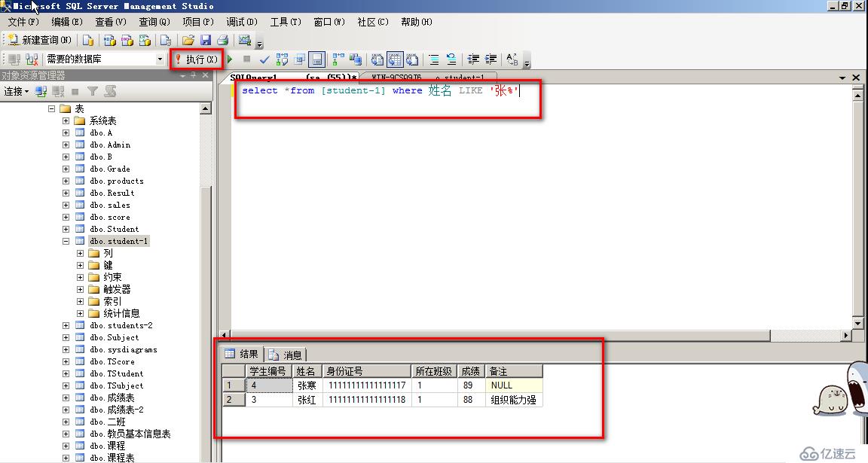Image resolution: width=868 pixels, height=463 pixels.
Task: Click the Object Explorer scroll up arrow
Action: coord(206,109)
